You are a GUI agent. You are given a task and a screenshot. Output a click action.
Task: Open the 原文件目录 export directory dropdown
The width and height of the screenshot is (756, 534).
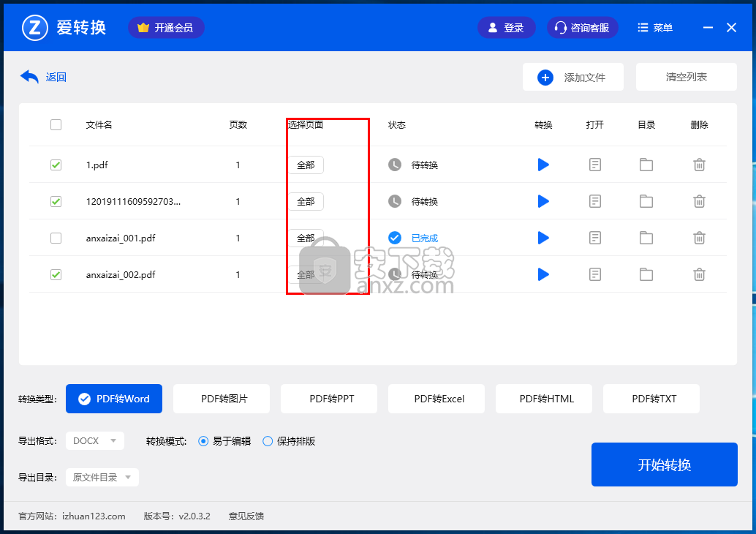click(x=102, y=477)
